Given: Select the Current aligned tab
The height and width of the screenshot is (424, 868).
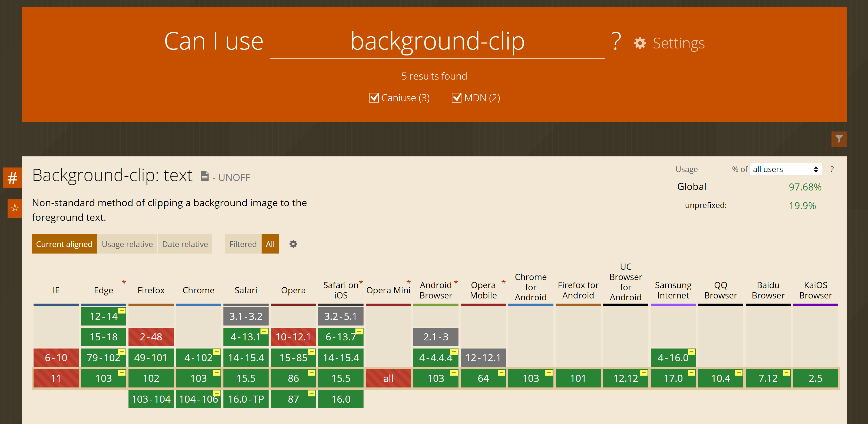Looking at the screenshot, I should (64, 244).
